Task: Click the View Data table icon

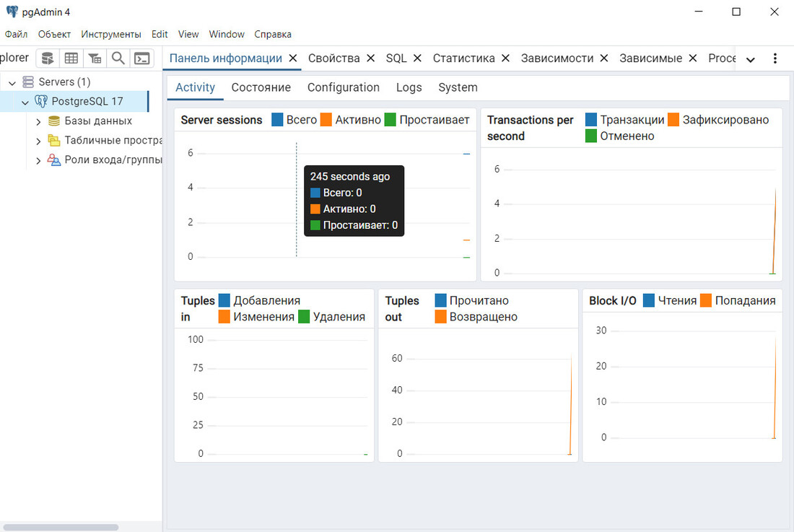Action: click(x=71, y=58)
